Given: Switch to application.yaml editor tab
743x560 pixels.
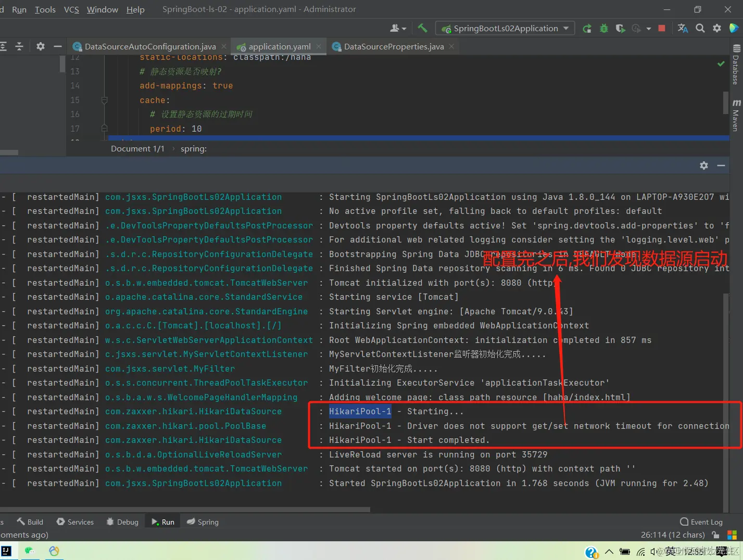Looking at the screenshot, I should point(279,46).
